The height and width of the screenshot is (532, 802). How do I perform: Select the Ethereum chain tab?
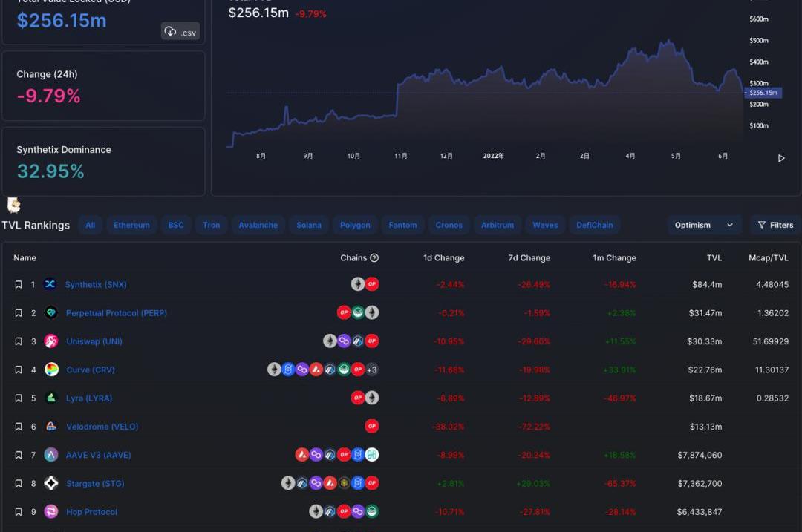[131, 225]
